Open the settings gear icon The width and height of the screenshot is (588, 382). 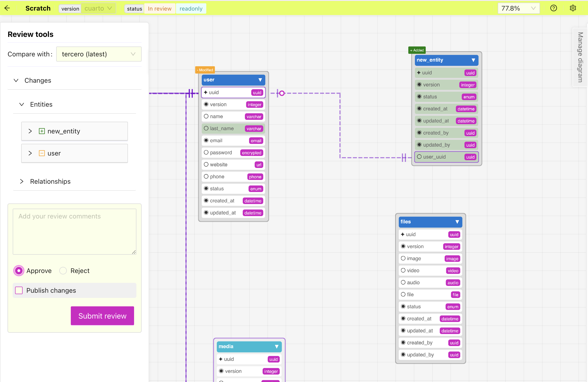coord(573,8)
